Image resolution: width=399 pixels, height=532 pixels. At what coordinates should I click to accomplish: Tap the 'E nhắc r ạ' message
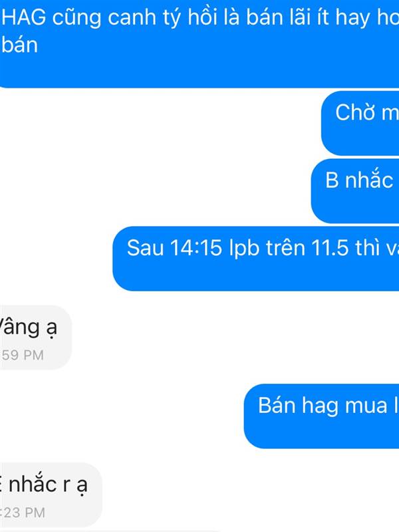51,495
